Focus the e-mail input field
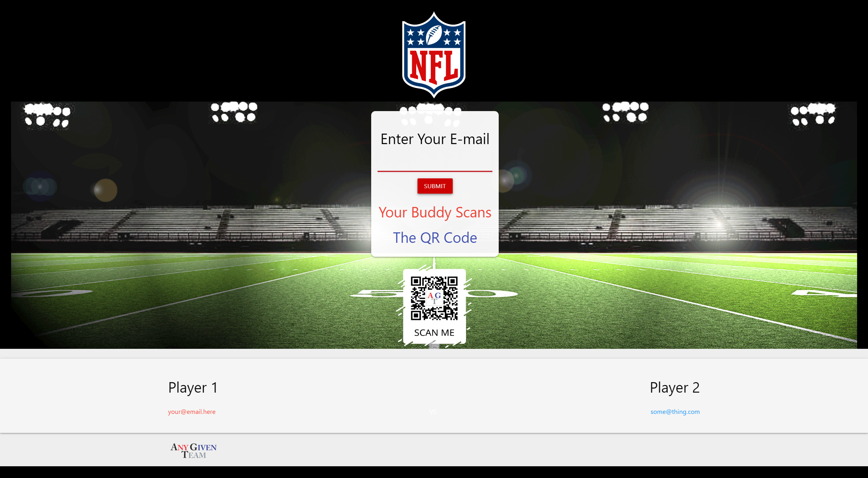This screenshot has width=868, height=478. 434,163
